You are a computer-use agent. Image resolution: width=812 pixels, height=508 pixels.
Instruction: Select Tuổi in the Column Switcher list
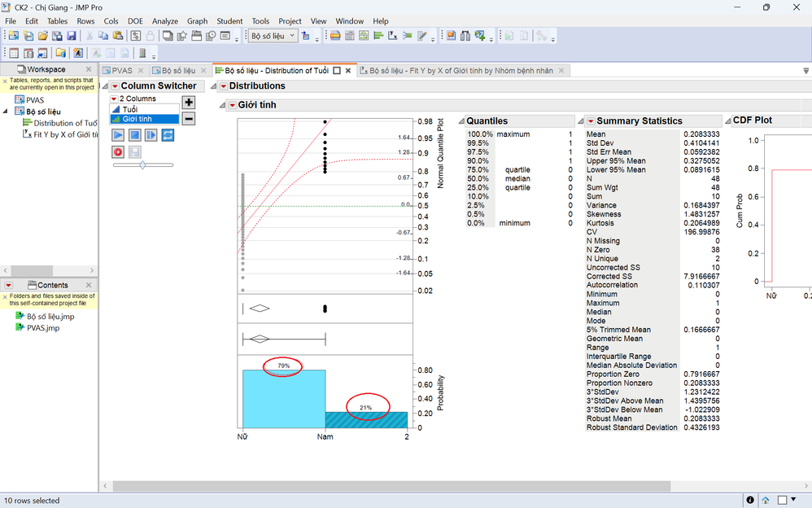130,108
